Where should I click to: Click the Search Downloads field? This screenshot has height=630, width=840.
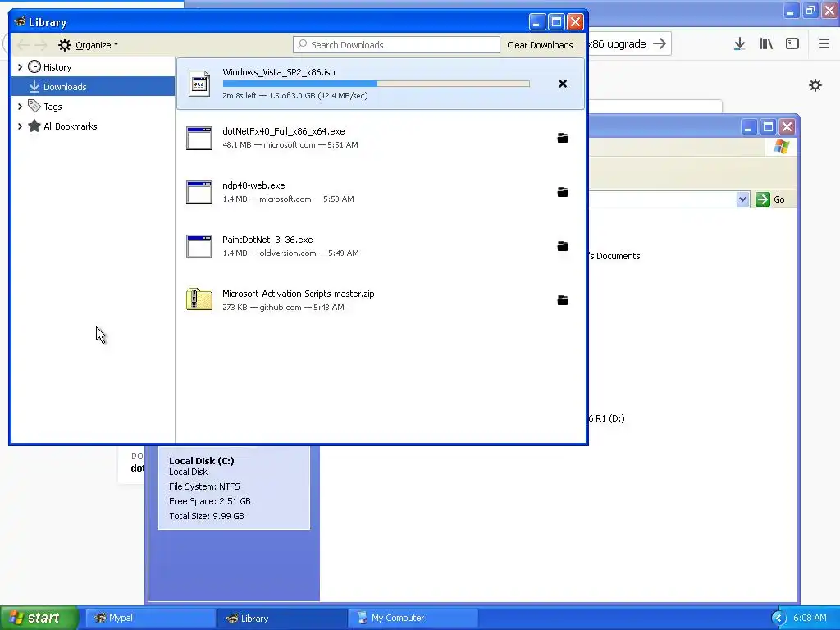(396, 45)
